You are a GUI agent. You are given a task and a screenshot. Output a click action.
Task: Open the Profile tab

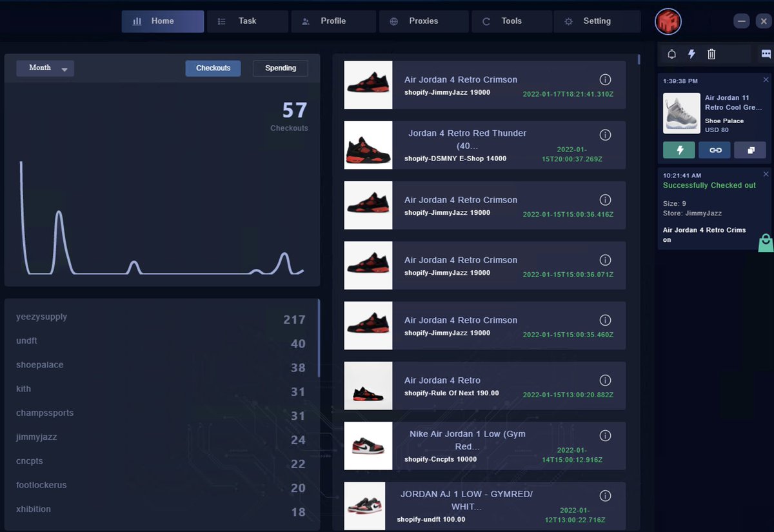click(333, 21)
